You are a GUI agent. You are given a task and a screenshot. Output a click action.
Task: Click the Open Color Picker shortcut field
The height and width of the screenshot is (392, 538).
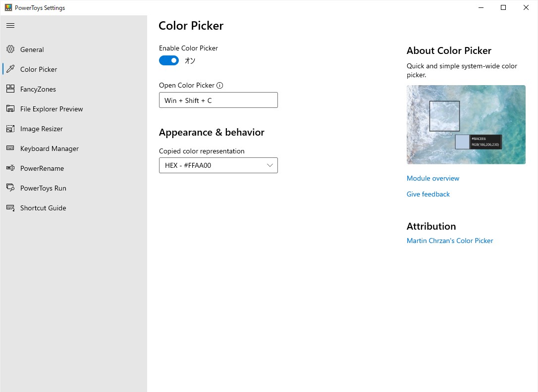click(x=218, y=100)
